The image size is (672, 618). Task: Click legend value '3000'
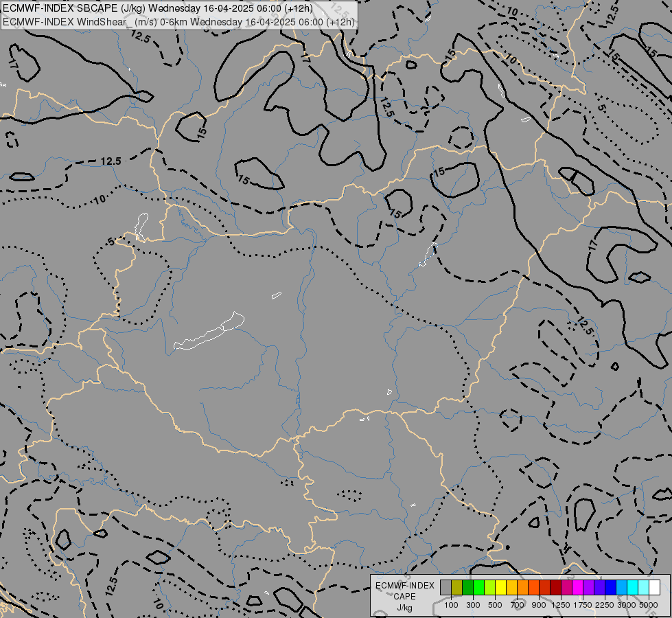[x=627, y=605]
